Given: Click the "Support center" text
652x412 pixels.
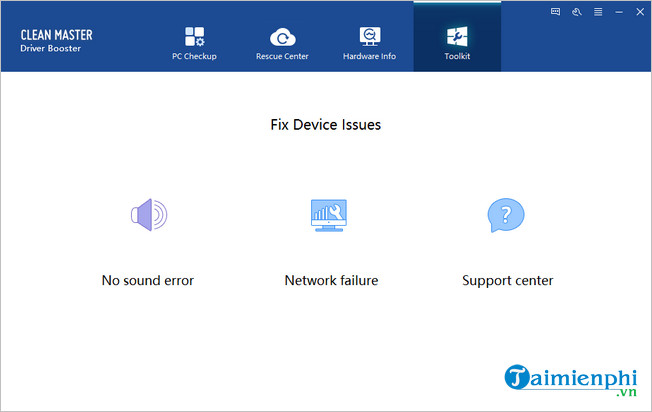Looking at the screenshot, I should point(507,281).
